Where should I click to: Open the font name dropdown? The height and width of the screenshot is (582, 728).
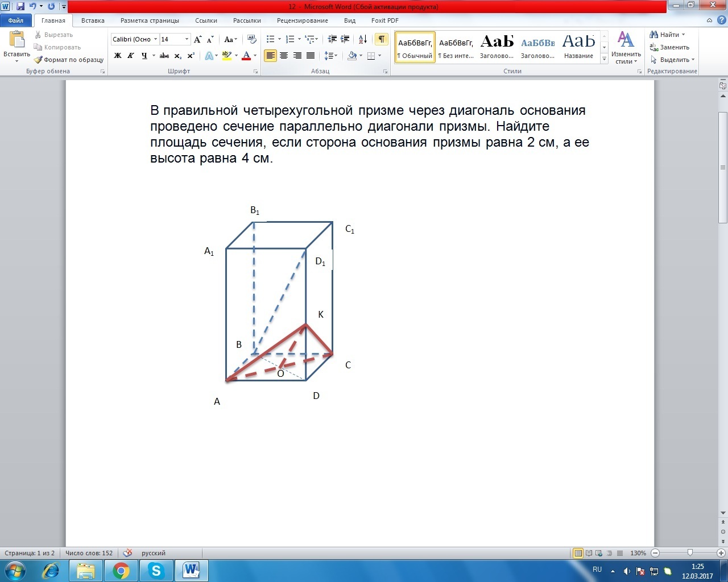coord(155,39)
